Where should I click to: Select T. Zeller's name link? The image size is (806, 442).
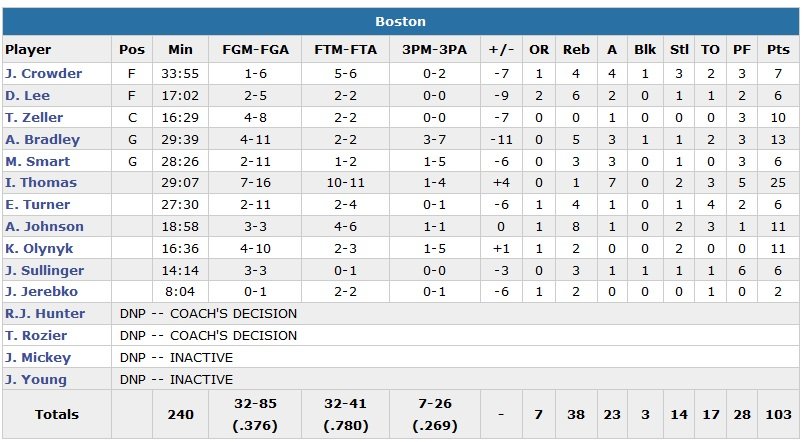pyautogui.click(x=35, y=118)
